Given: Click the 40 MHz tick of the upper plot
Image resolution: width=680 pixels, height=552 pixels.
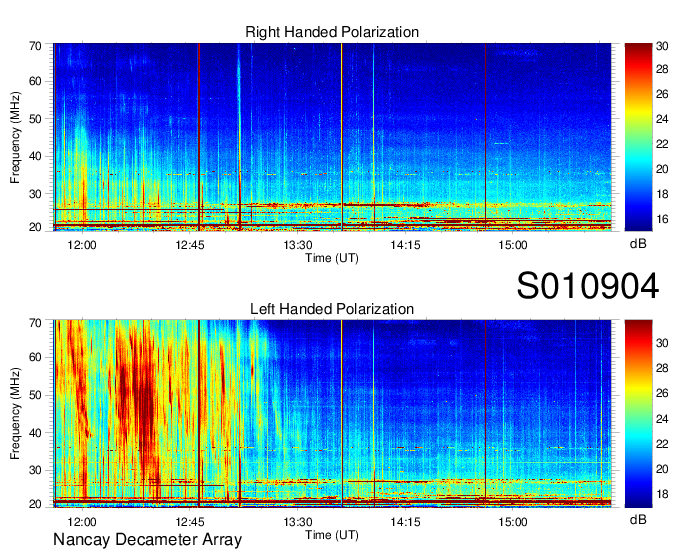Looking at the screenshot, I should [35, 156].
